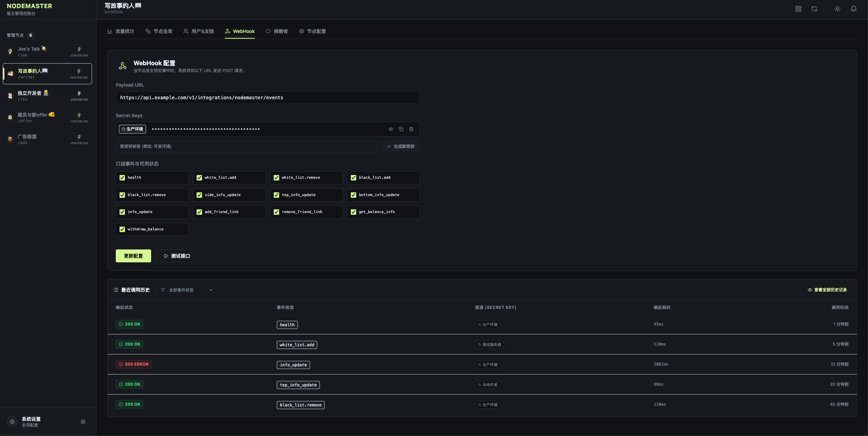The image size is (868, 436).
Task: Click the green update configuration button
Action: tap(133, 256)
